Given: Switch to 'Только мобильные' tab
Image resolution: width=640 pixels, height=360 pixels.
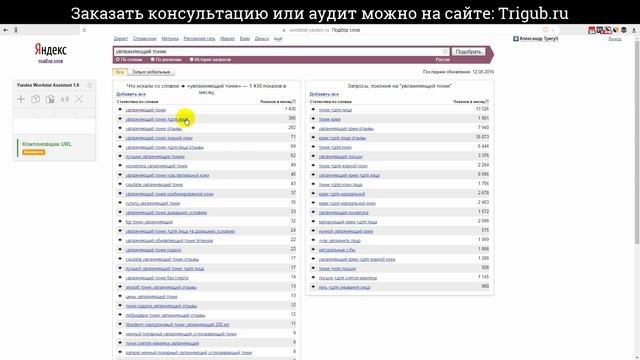Looking at the screenshot, I should (151, 72).
